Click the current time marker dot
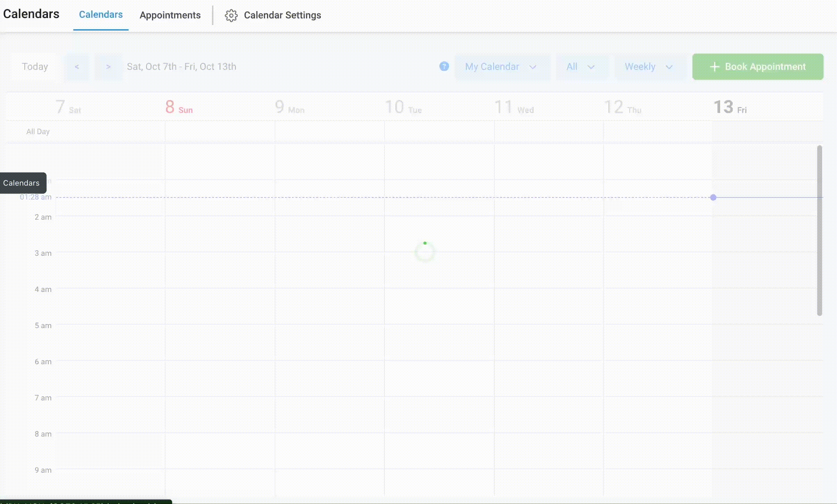This screenshot has width=837, height=504. [713, 197]
